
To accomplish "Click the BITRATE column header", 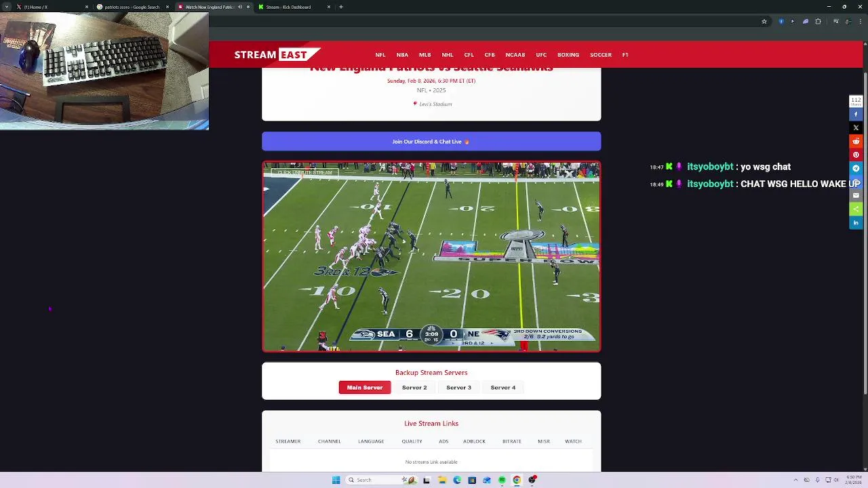I will click(x=512, y=441).
